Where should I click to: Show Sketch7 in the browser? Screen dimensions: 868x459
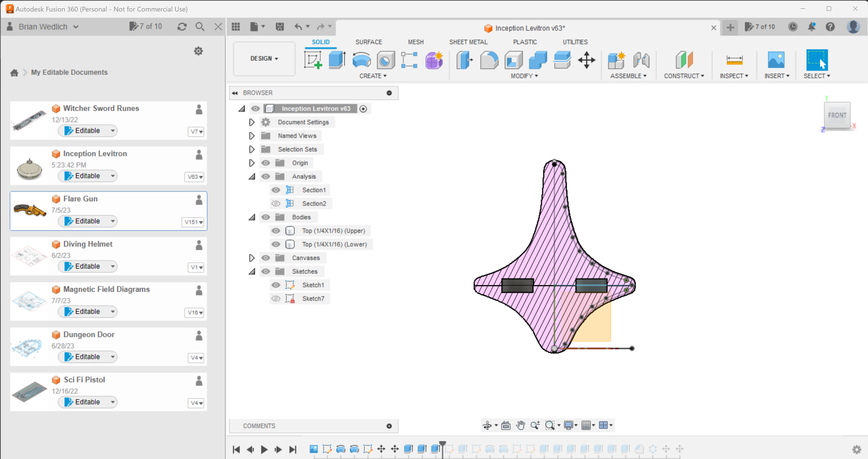pyautogui.click(x=276, y=298)
